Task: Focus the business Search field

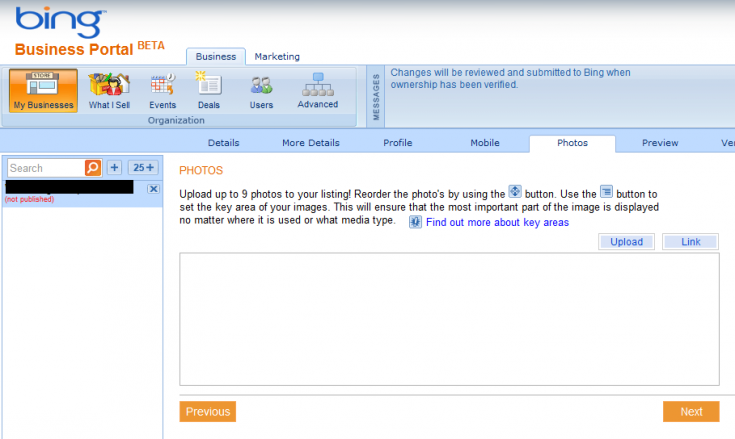Action: pos(46,168)
